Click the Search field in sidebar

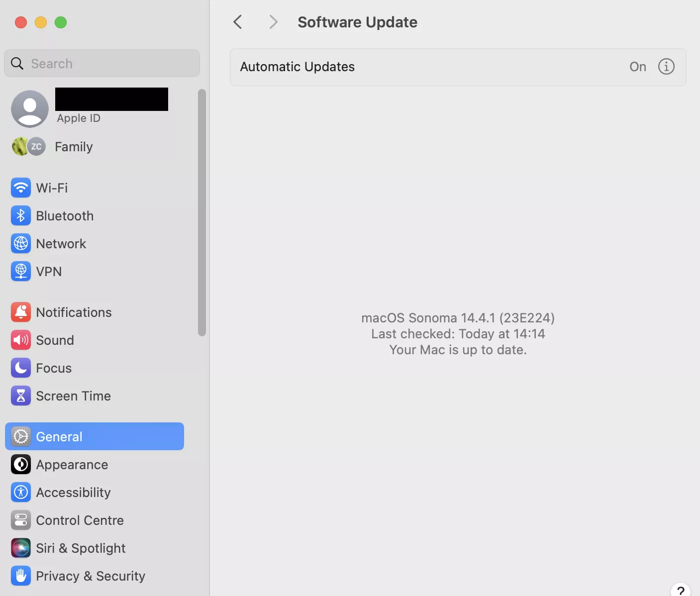point(102,64)
